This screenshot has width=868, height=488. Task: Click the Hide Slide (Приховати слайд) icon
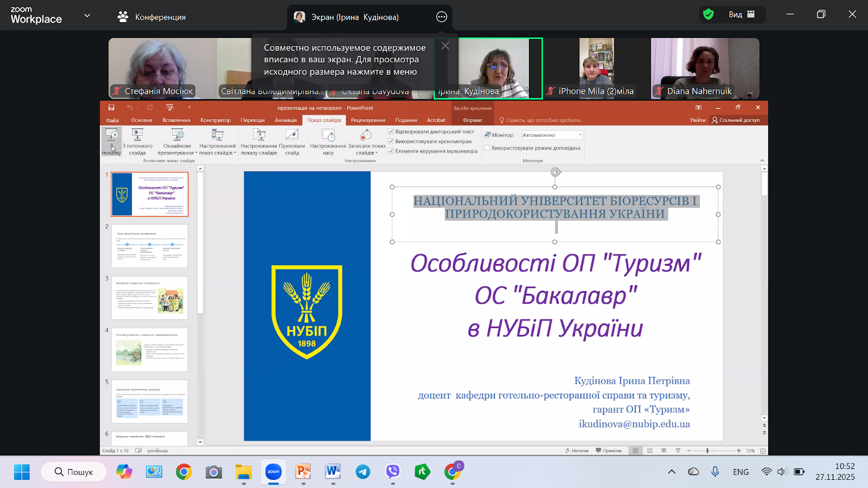click(292, 141)
